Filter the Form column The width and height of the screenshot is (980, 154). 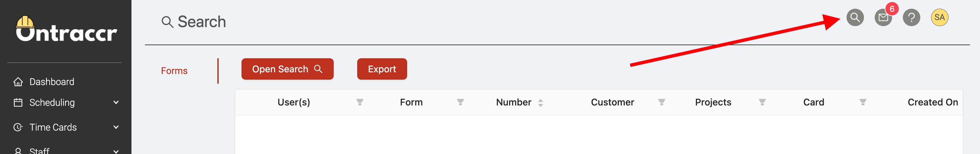point(460,102)
